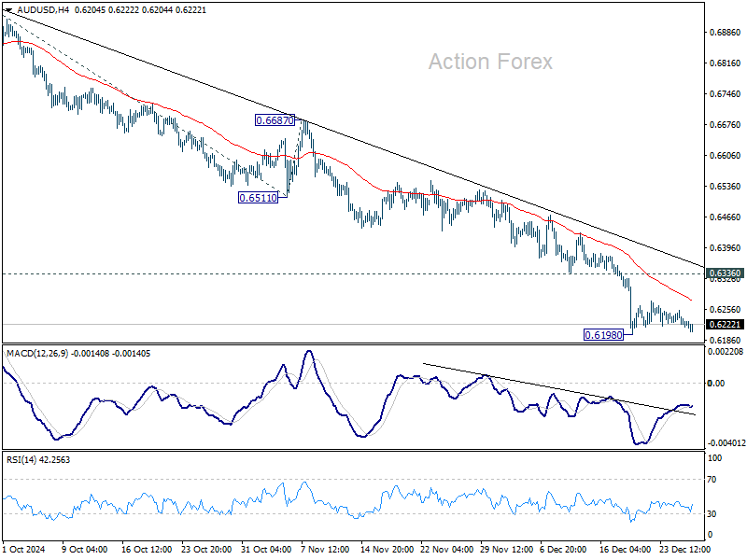The height and width of the screenshot is (560, 747).
Task: Click the 7 Nov 12:00 time label
Action: tap(325, 549)
